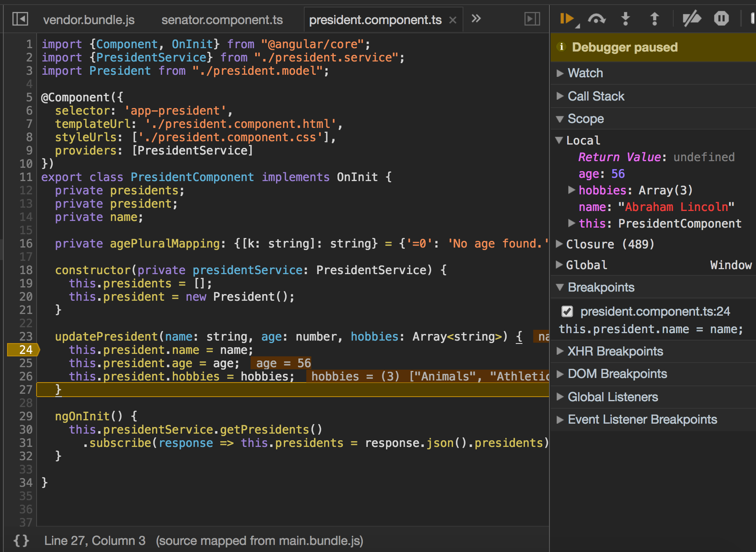Image resolution: width=756 pixels, height=552 pixels.
Task: Select the president.component.ts tab
Action: 375,20
